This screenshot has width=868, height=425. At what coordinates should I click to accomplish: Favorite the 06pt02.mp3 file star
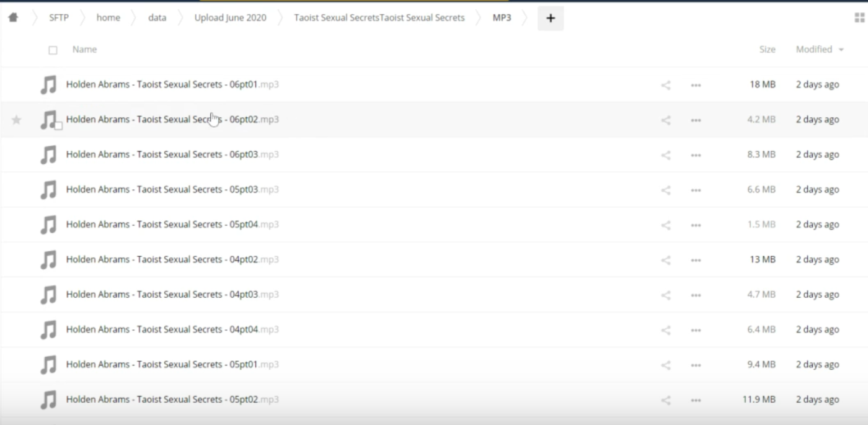pyautogui.click(x=17, y=120)
